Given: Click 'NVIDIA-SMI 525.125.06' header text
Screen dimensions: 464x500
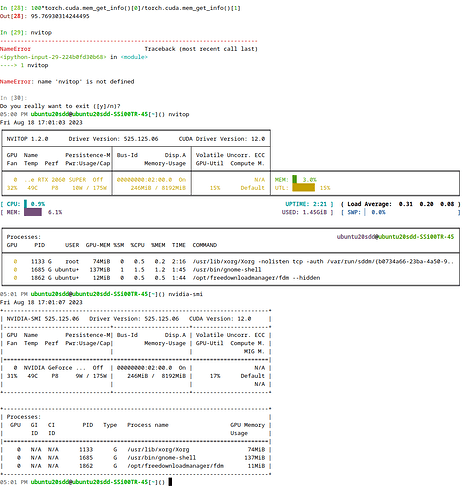Looking at the screenshot, I should (43, 318).
